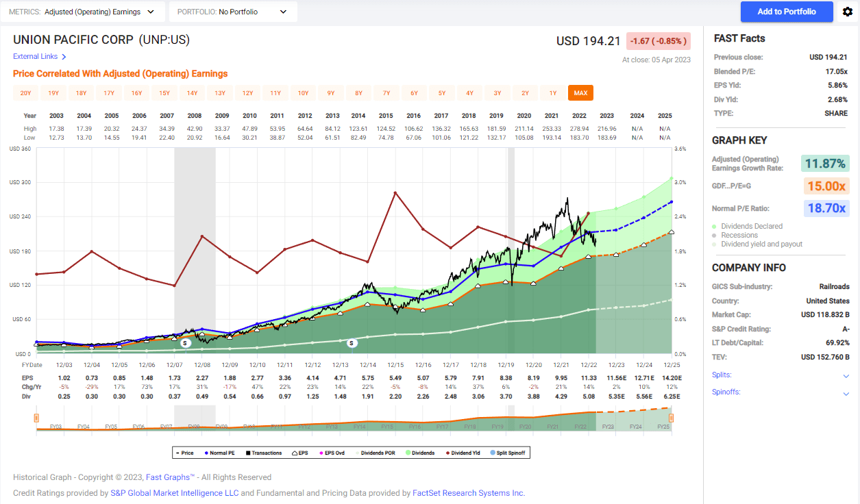This screenshot has width=860, height=504.
Task: Toggle Transactions series in legend
Action: click(264, 453)
